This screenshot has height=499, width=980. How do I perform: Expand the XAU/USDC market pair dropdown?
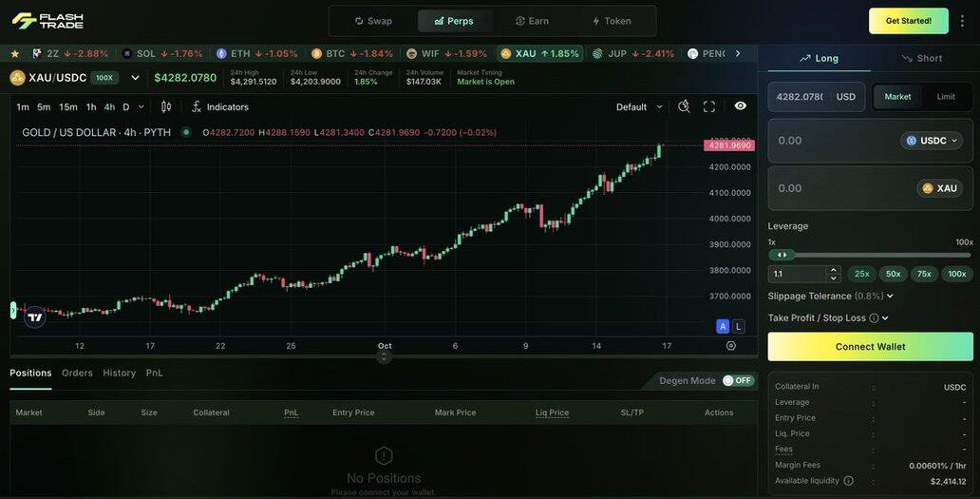point(135,78)
